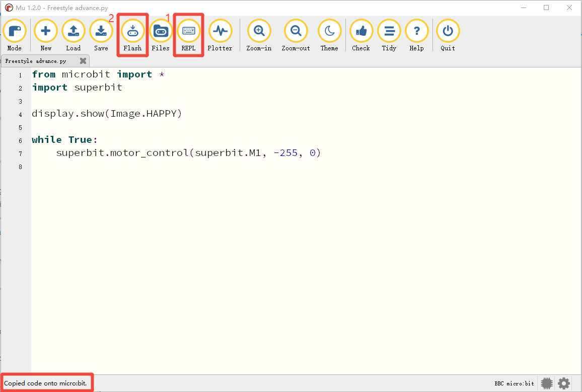
Task: Toggle the Theme to night mode
Action: tap(330, 36)
